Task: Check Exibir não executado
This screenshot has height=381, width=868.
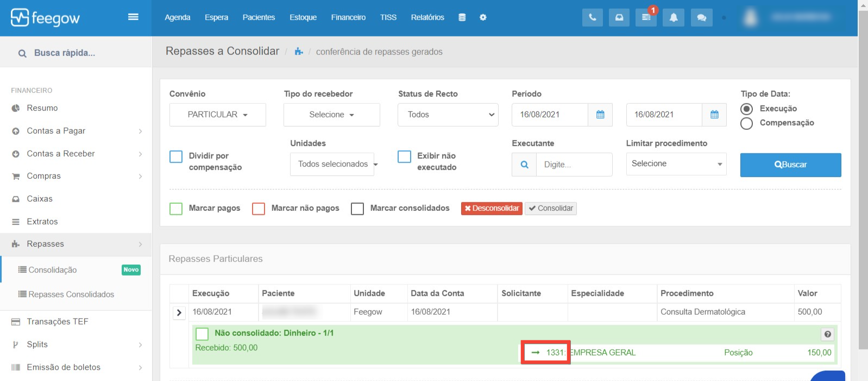Action: (404, 157)
